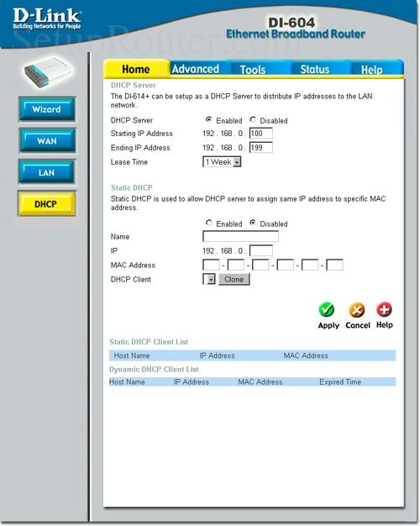Select the DHCP sidebar button
420x526 pixels.
47,203
